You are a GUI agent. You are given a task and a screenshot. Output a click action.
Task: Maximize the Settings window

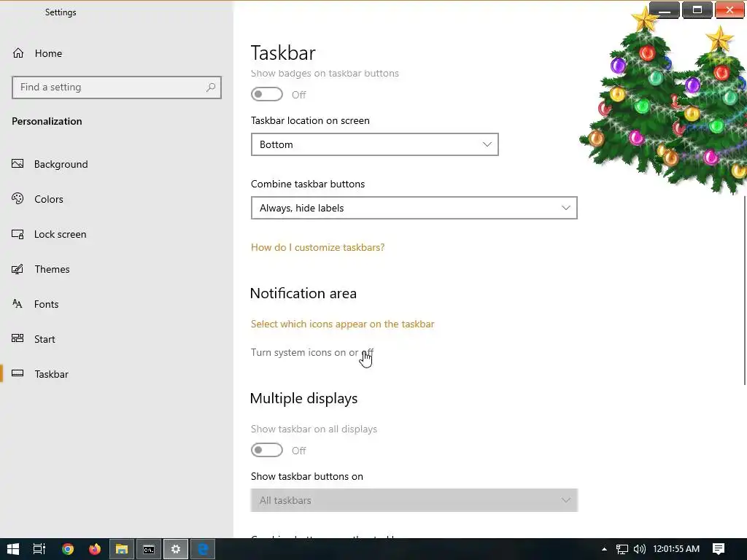click(x=697, y=10)
